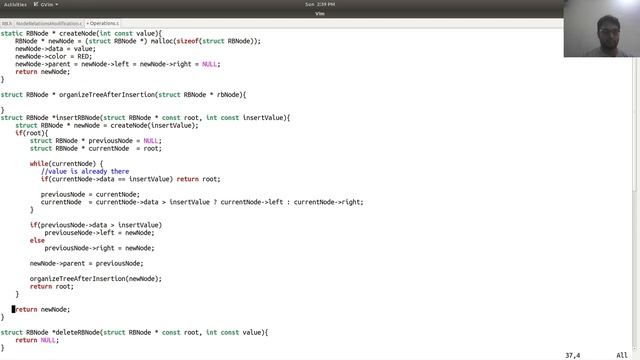Click the 'Vim' window title text

tap(320, 13)
